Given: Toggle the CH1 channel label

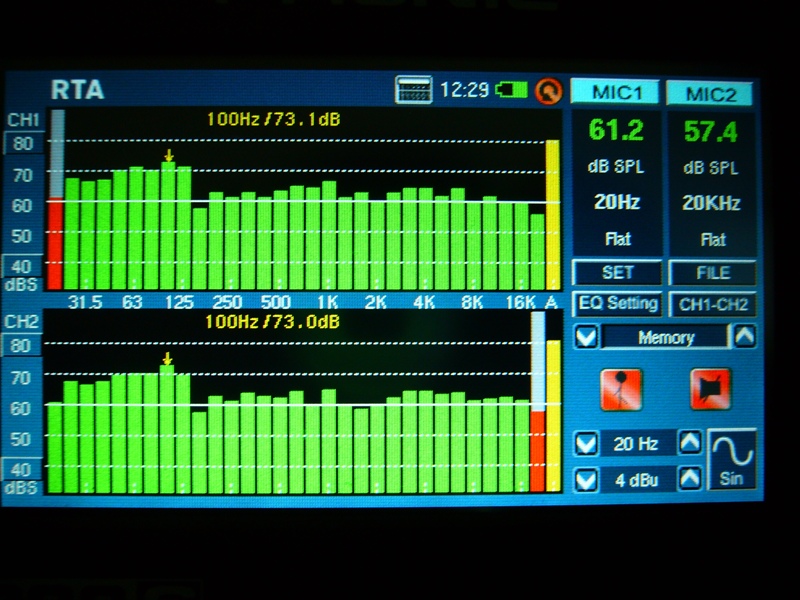Looking at the screenshot, I should point(24,120).
